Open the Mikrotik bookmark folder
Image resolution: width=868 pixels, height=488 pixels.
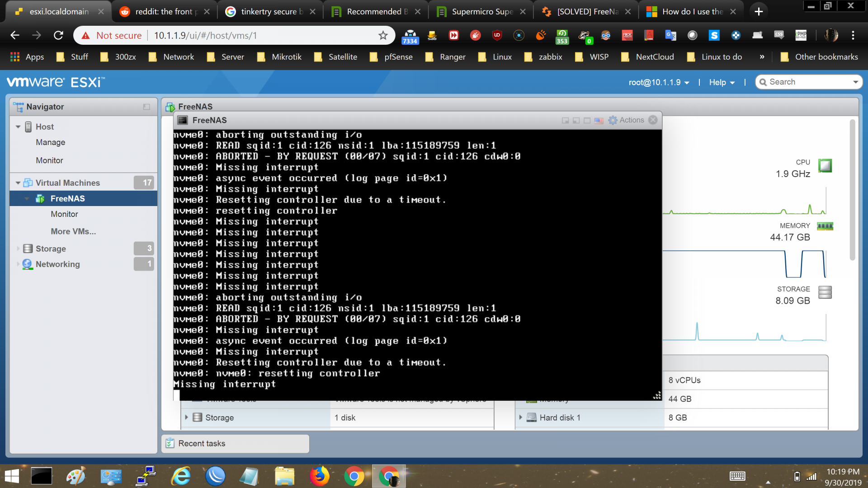pos(279,57)
